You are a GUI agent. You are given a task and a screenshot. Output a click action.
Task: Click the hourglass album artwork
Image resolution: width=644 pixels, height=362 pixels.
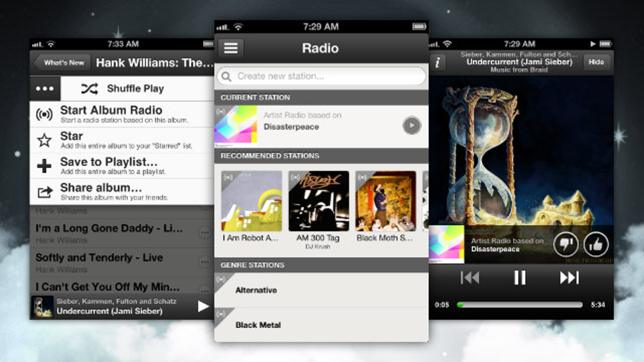pos(521,151)
